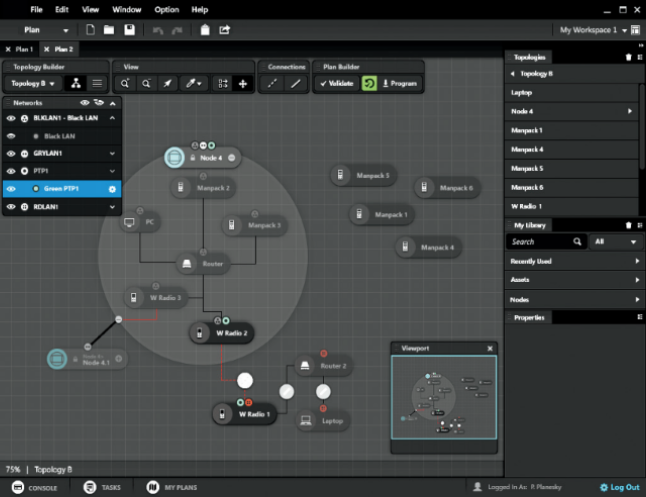This screenshot has height=497, width=646.
Task: Click the New file icon in toolbar
Action: 91,30
